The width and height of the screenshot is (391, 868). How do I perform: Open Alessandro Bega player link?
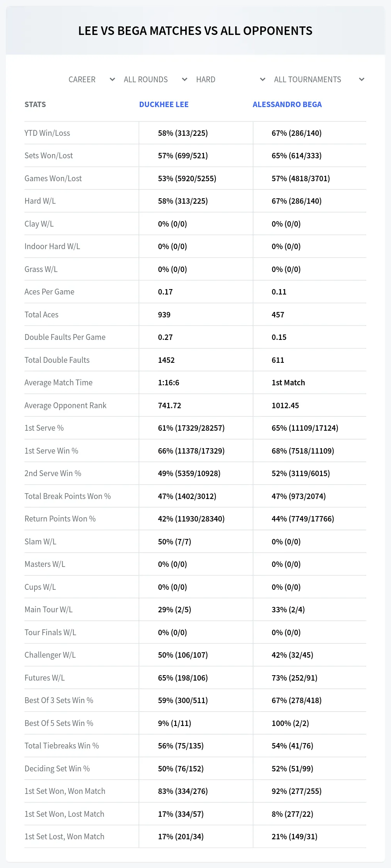287,104
